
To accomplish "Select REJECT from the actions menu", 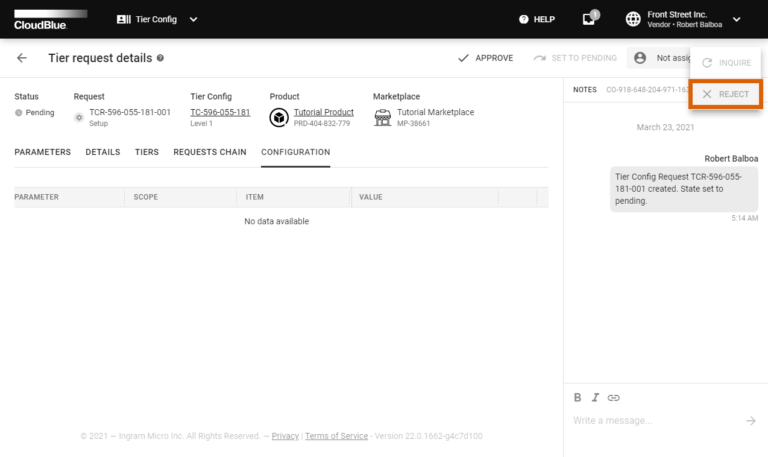I will coord(726,94).
